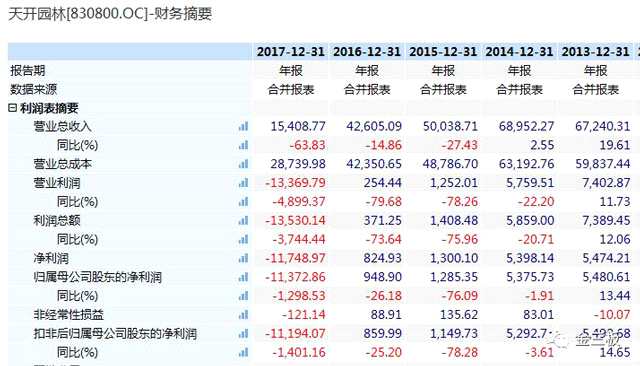Select 合并报表 under 2016-12-31
The image size is (640, 366).
pos(367,89)
